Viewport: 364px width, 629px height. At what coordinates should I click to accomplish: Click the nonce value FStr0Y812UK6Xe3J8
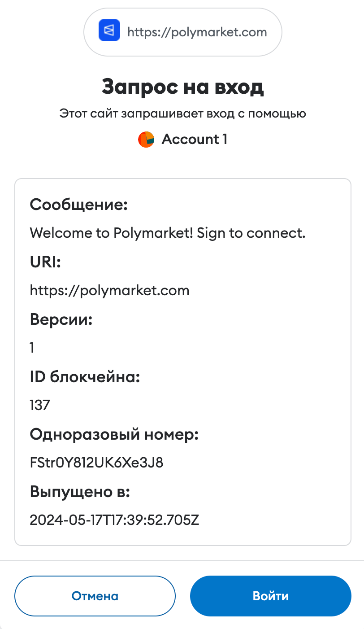(x=96, y=463)
